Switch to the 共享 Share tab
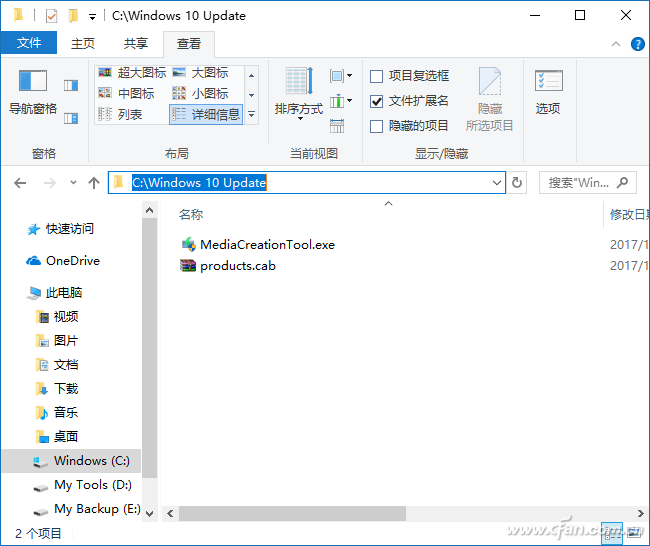The height and width of the screenshot is (546, 650). pyautogui.click(x=136, y=44)
